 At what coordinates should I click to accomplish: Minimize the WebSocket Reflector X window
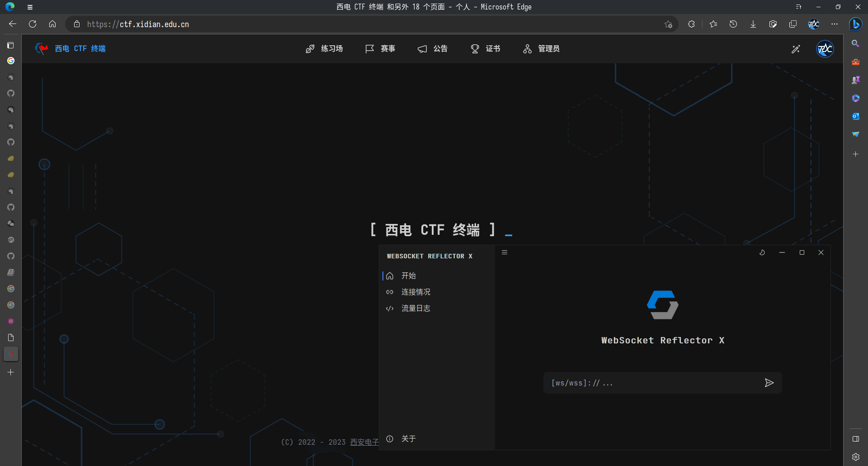click(x=782, y=252)
